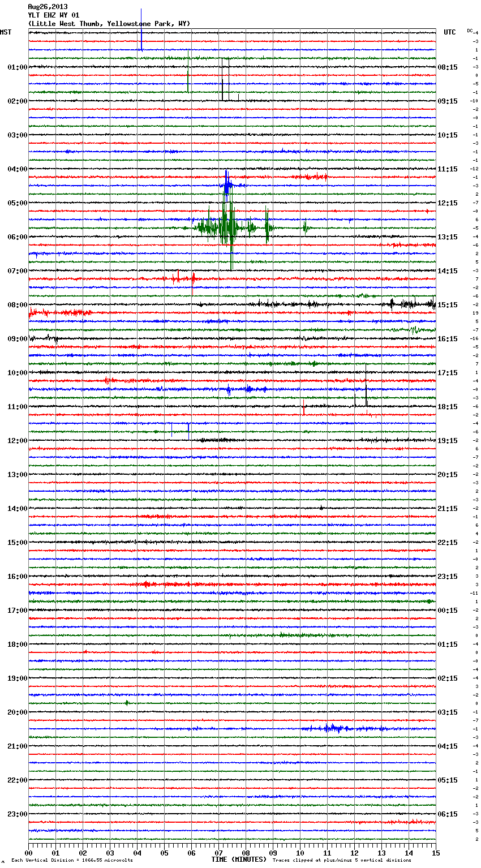Click the 'TIME (MINUTES)' axis title

(239, 860)
